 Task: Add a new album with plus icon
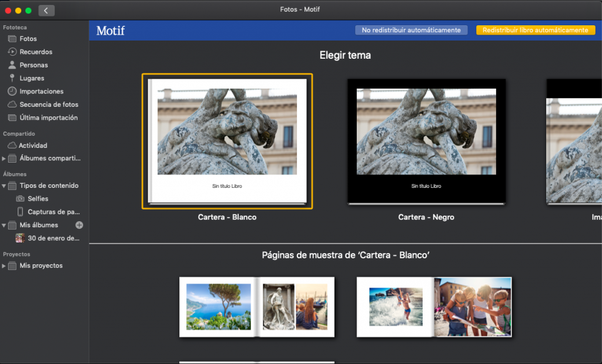[x=79, y=225]
